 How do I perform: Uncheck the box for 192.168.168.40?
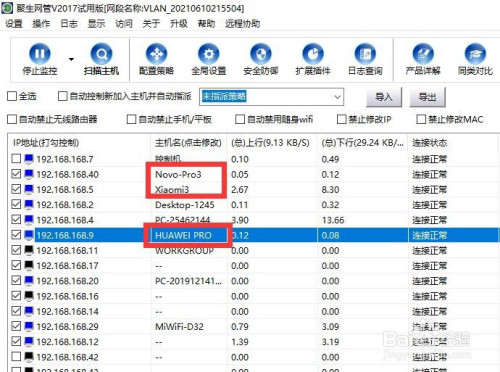[16, 174]
